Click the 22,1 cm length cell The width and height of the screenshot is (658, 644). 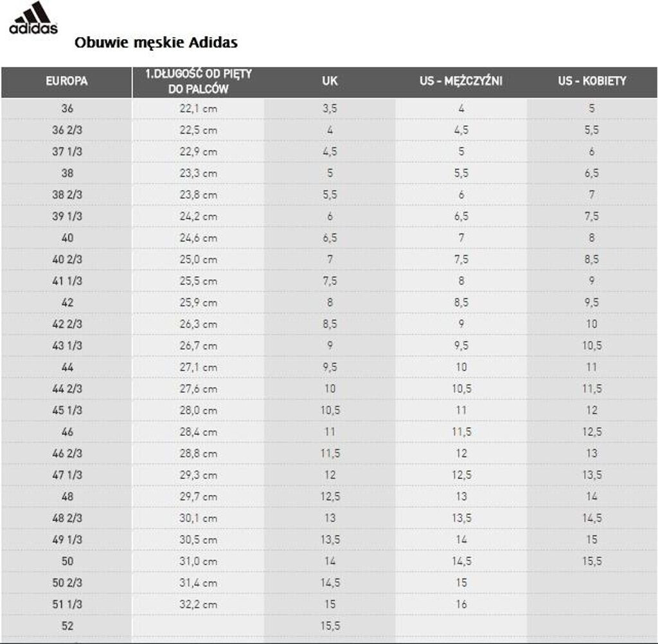199,109
